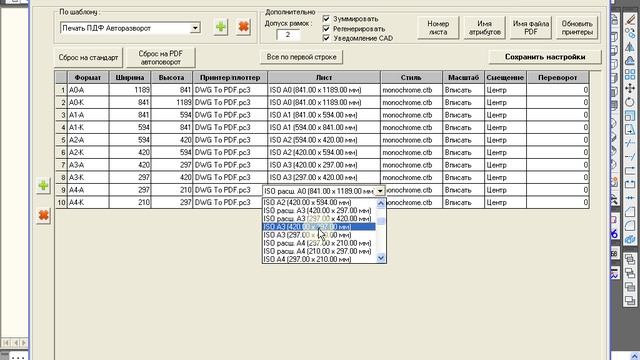Click the Bring Above Objects draw order icon

630,287
